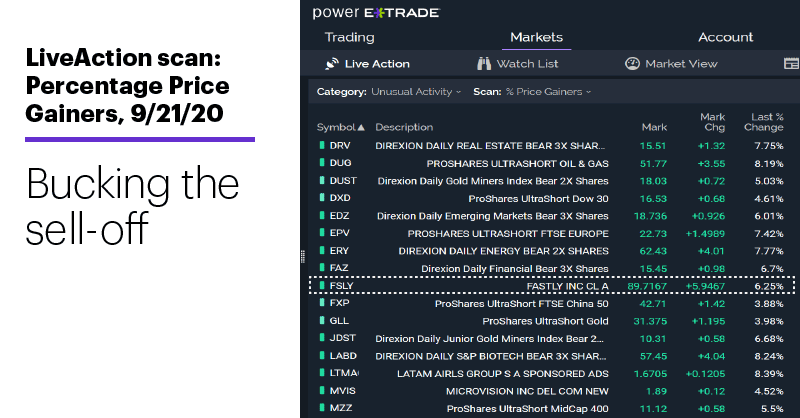This screenshot has height=418, width=800.
Task: Select the DXD symbol
Action: click(x=340, y=198)
